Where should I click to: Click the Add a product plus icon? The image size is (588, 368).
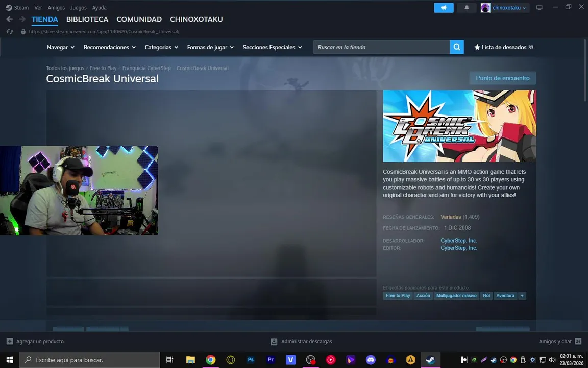(x=10, y=341)
